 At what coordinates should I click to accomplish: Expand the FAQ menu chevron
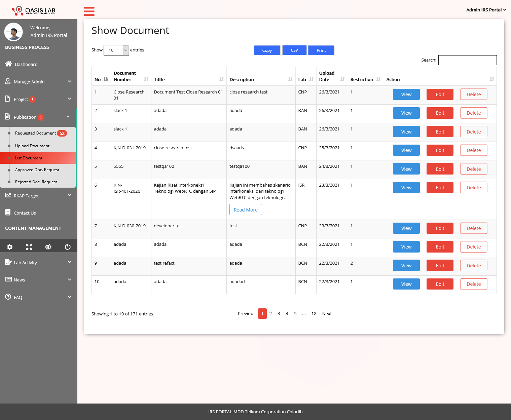tap(69, 297)
